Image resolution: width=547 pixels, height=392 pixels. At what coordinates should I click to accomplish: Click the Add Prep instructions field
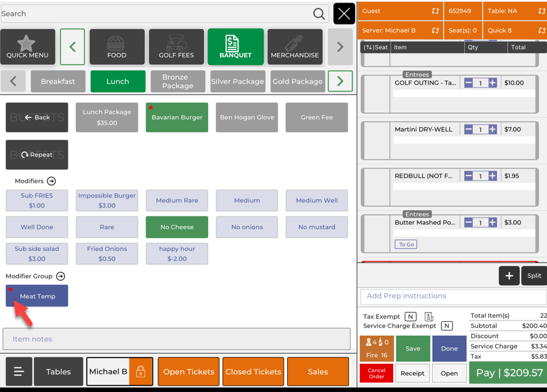coord(453,296)
